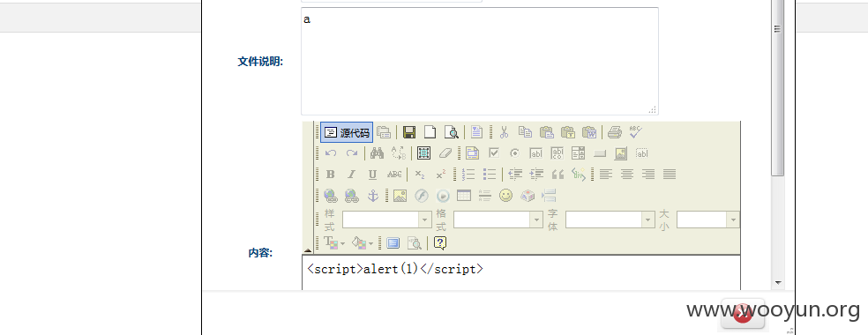This screenshot has width=868, height=335.
Task: Insert a Textarea field icon
Action: (x=557, y=153)
